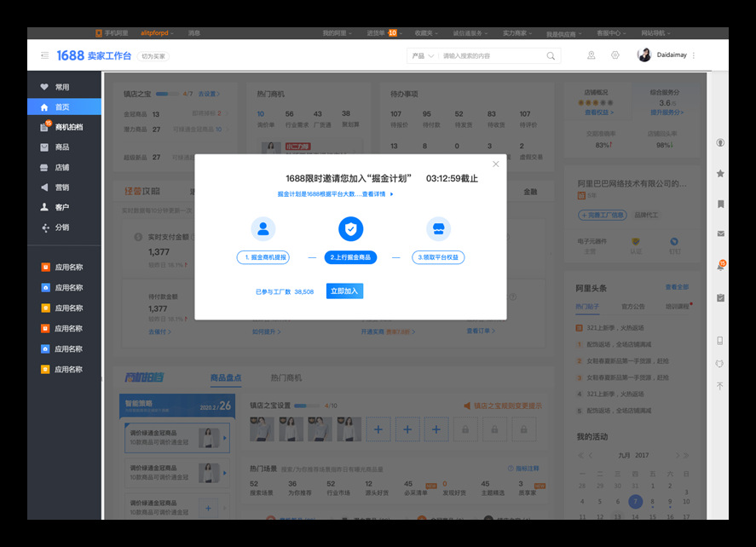Select day 7 on the calendar
The image size is (756, 547).
coord(636,502)
